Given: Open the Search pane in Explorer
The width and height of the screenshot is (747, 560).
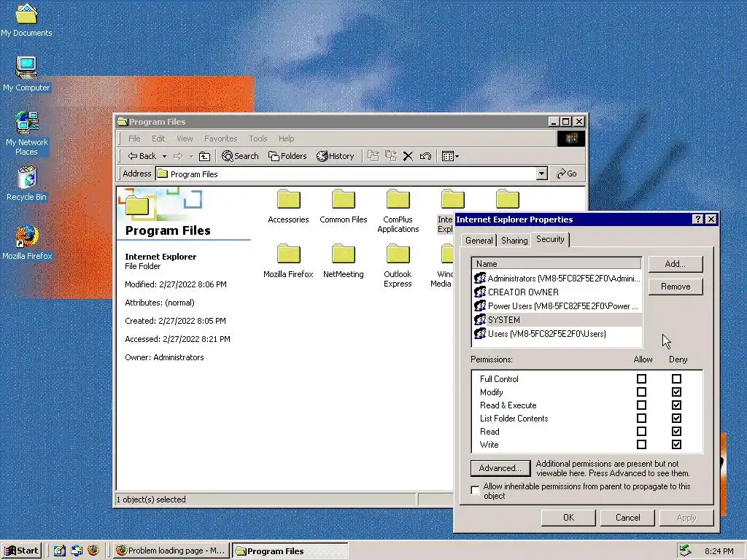Looking at the screenshot, I should pyautogui.click(x=240, y=156).
